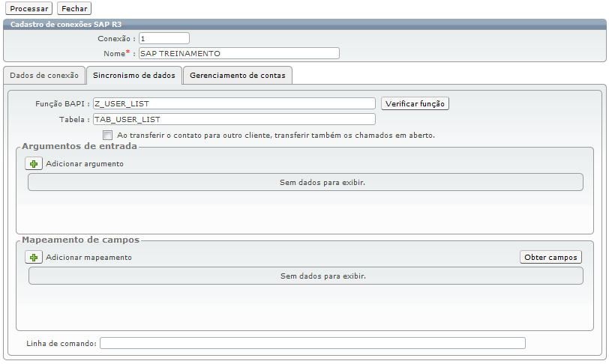Click the green plus icon for Adicionar mapeamento
Image resolution: width=609 pixels, height=364 pixels.
[x=34, y=258]
